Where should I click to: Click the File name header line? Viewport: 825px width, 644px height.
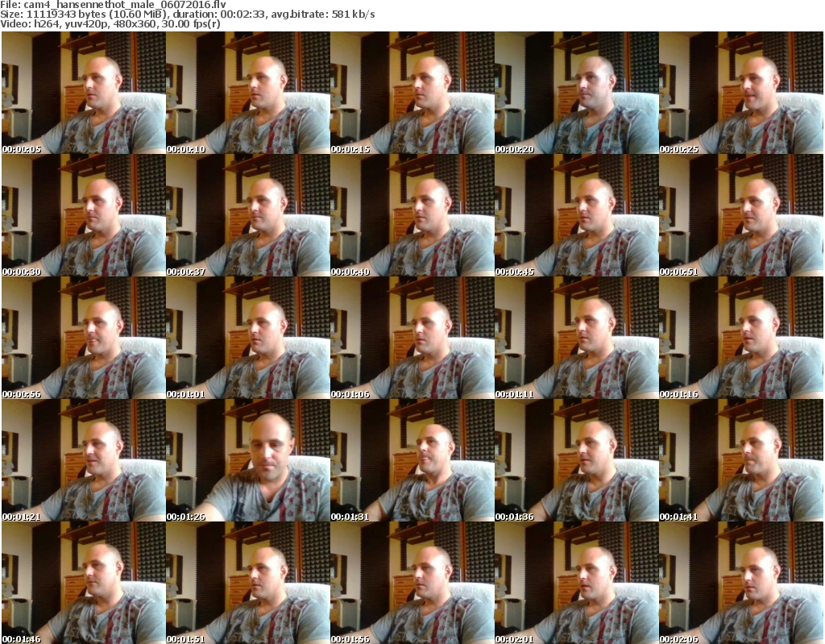(113, 5)
